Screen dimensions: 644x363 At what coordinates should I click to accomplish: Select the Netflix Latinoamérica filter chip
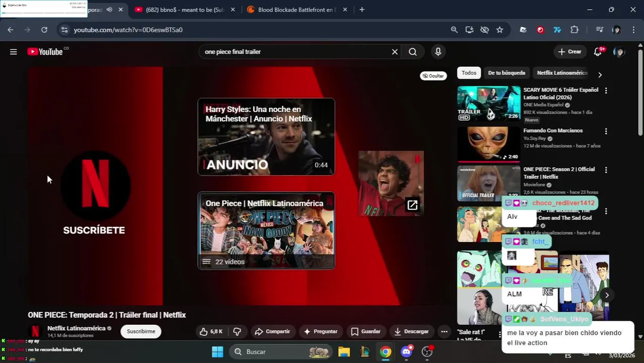click(562, 73)
